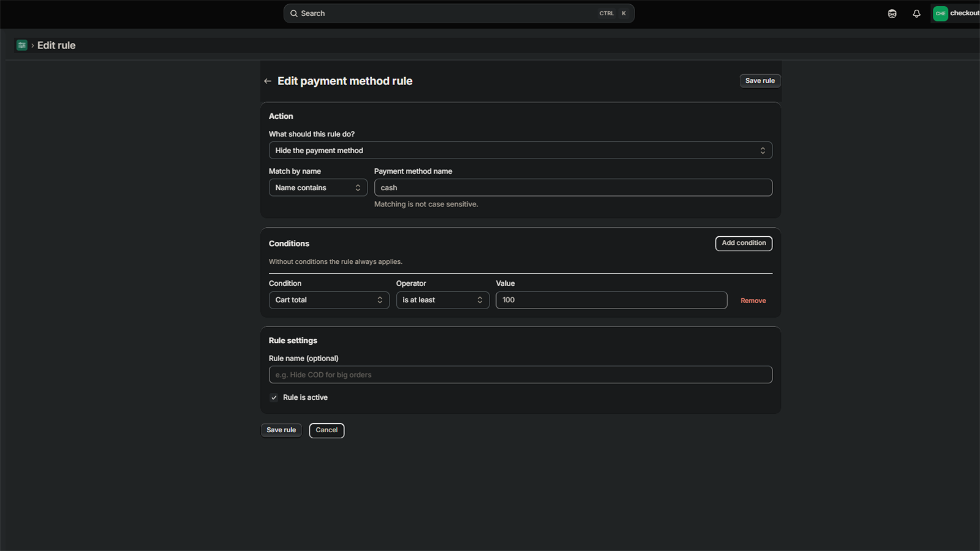The width and height of the screenshot is (980, 551).
Task: Click the bottom Save rule button
Action: (x=281, y=430)
